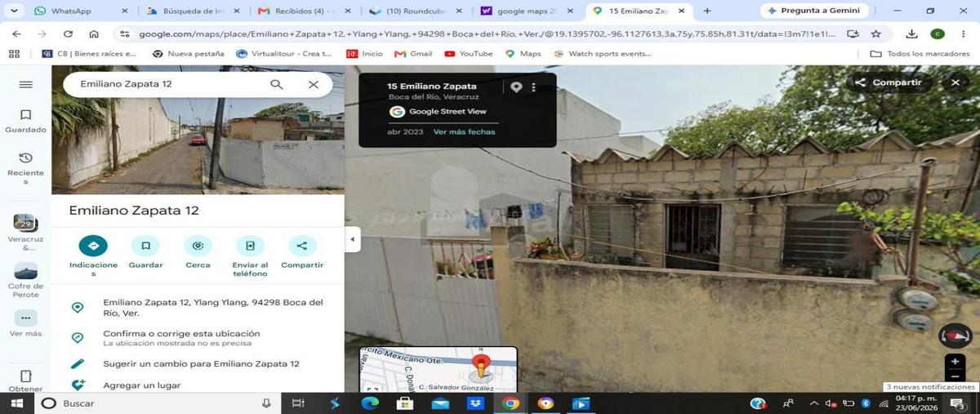Click the Street View compass control
The image size is (980, 414).
point(955,335)
